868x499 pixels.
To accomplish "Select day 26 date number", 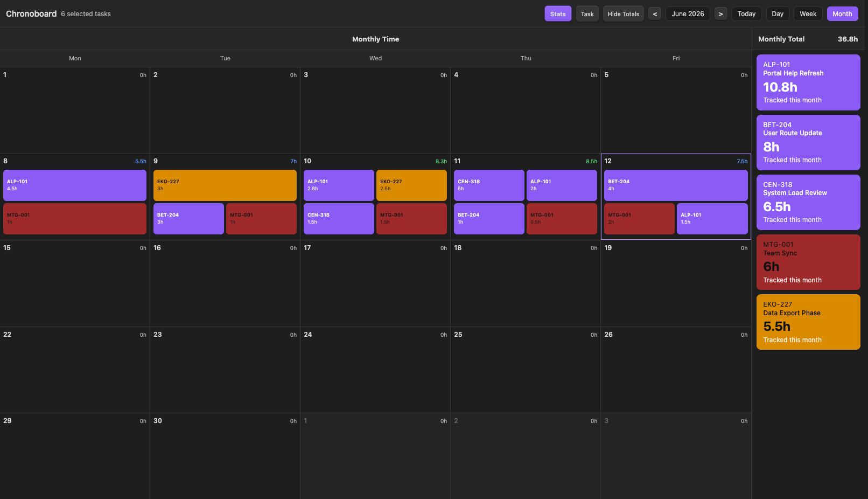I will pos(608,335).
